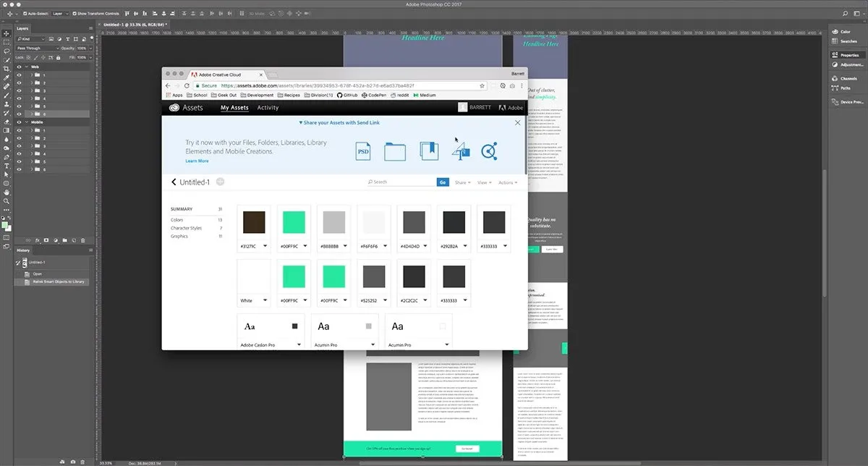Click create new group folder icon in Layers panel
This screenshot has height=466, width=868.
coord(64,240)
